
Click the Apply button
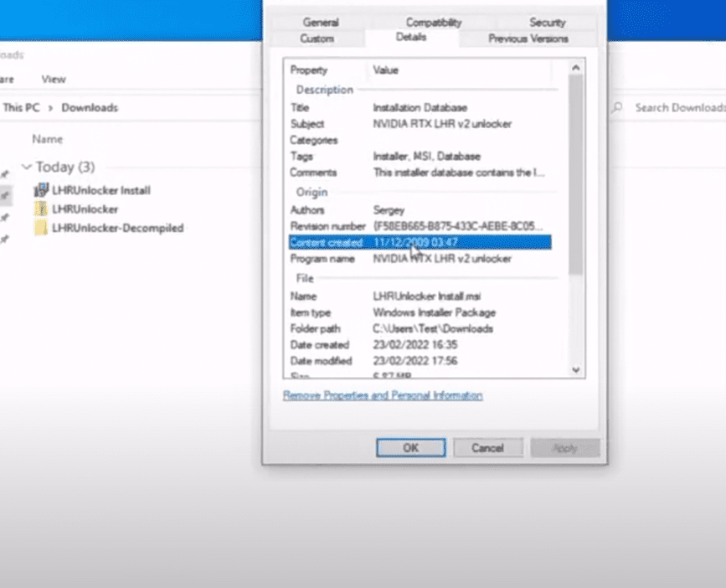(x=565, y=448)
